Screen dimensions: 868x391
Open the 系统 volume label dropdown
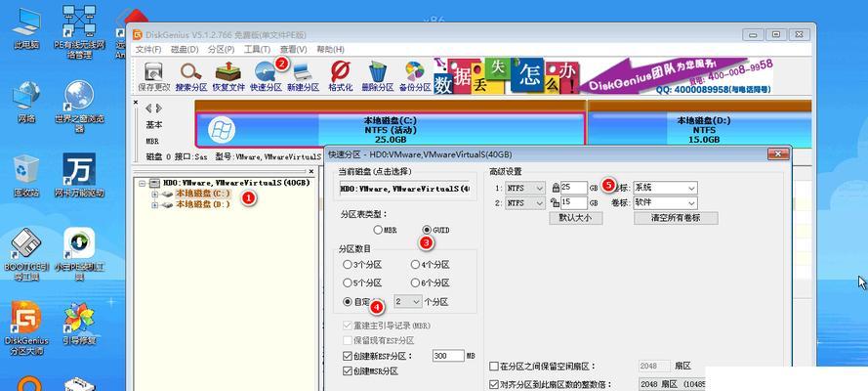tap(664, 189)
